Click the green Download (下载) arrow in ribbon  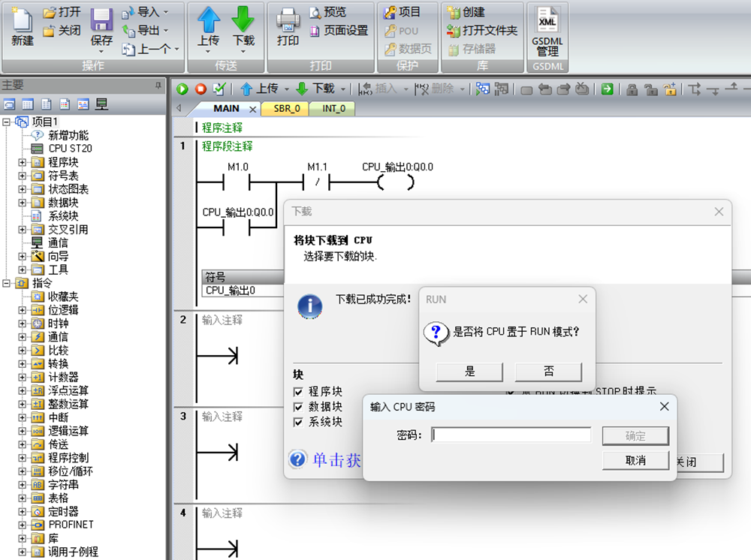(x=243, y=20)
